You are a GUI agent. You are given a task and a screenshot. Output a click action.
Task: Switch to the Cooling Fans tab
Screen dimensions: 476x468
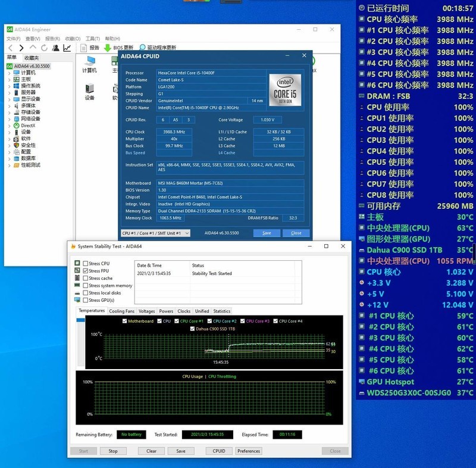(x=122, y=311)
